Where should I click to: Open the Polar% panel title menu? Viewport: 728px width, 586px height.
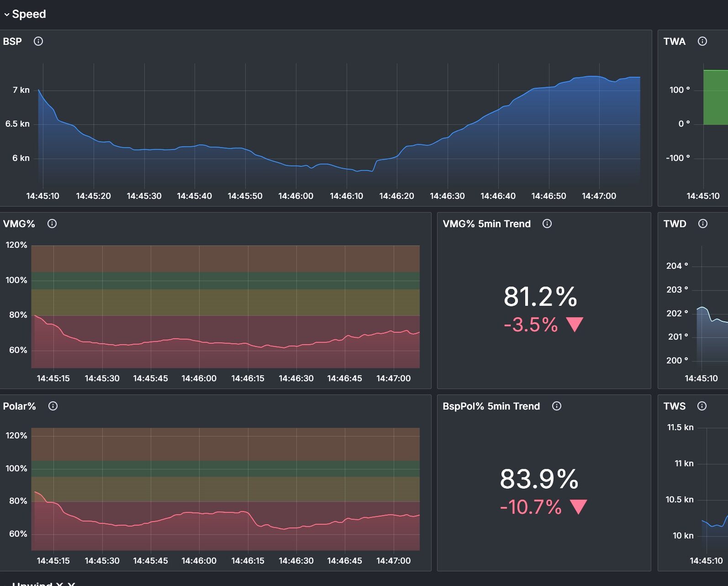coord(19,406)
